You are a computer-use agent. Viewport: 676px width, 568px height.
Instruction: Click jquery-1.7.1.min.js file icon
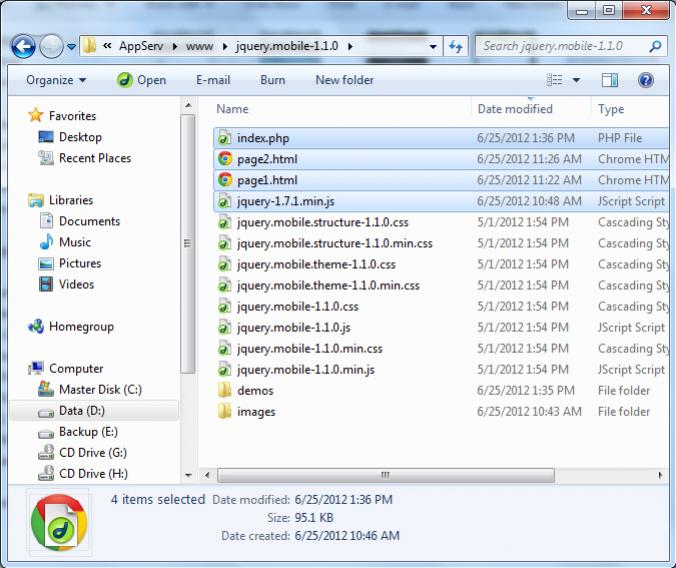click(224, 201)
